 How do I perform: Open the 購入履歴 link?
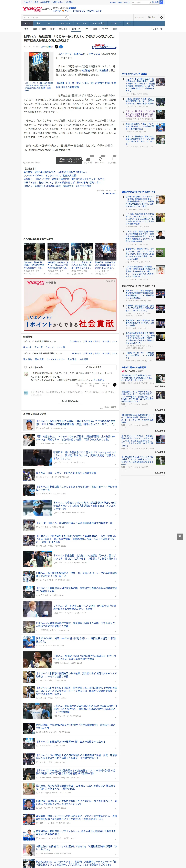152,18
